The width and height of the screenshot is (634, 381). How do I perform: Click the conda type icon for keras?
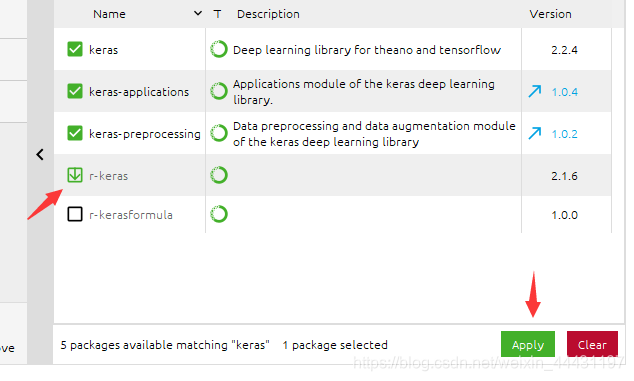click(219, 49)
